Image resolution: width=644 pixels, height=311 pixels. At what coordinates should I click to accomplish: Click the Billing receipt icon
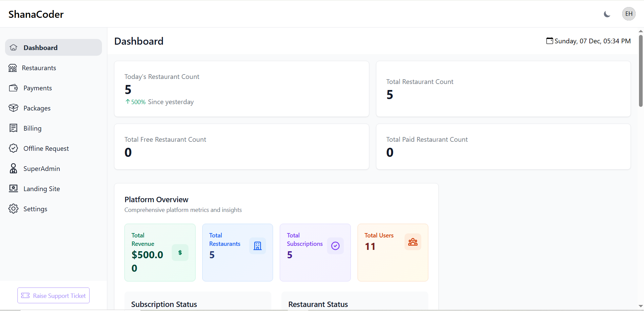click(13, 128)
